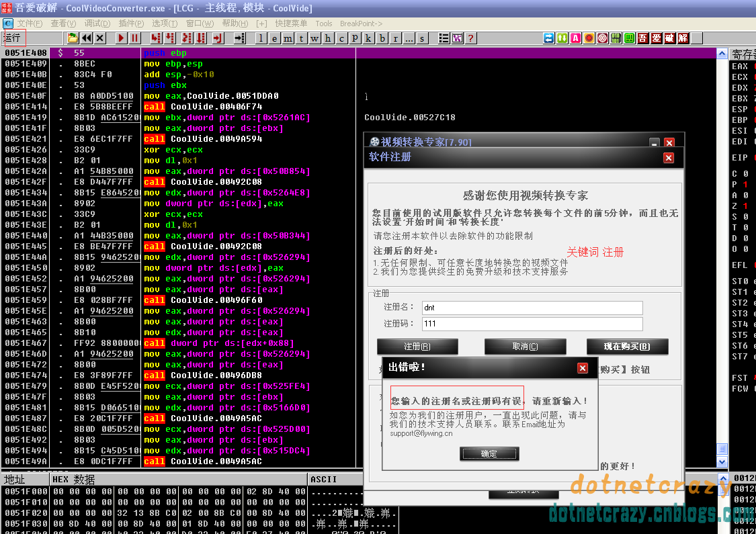Image resolution: width=756 pixels, height=534 pixels.
Task: Open Handles window with 'h' button
Action: (x=329, y=38)
